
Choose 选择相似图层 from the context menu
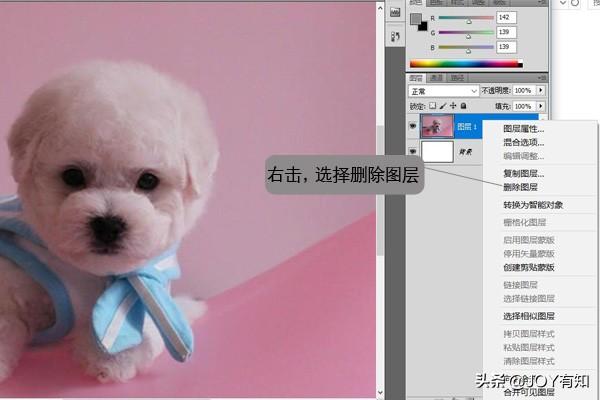(x=529, y=316)
